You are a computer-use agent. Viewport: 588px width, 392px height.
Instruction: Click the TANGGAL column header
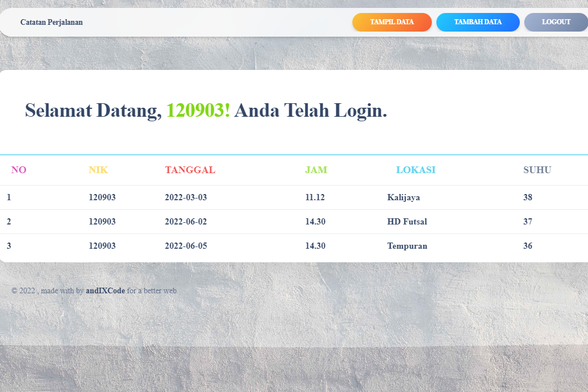[x=190, y=170]
